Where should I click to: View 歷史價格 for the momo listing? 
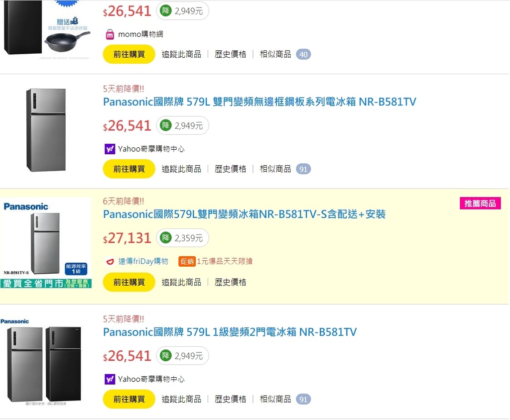tap(230, 54)
